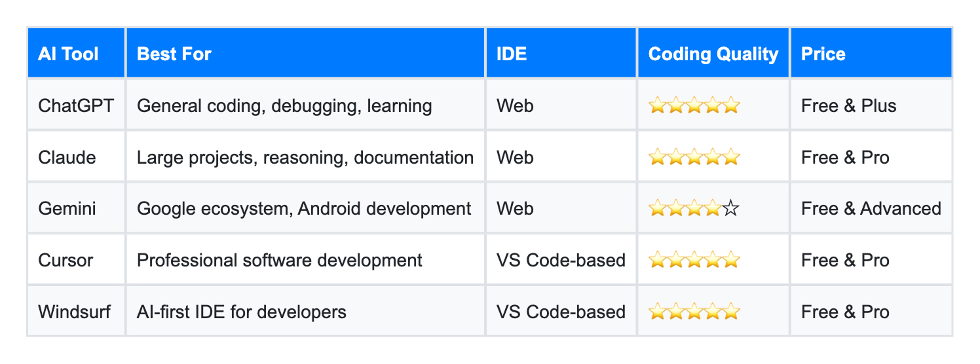This screenshot has width=980, height=364.
Task: Click the 'Web' IDE cell in Gemini row
Action: (561, 208)
